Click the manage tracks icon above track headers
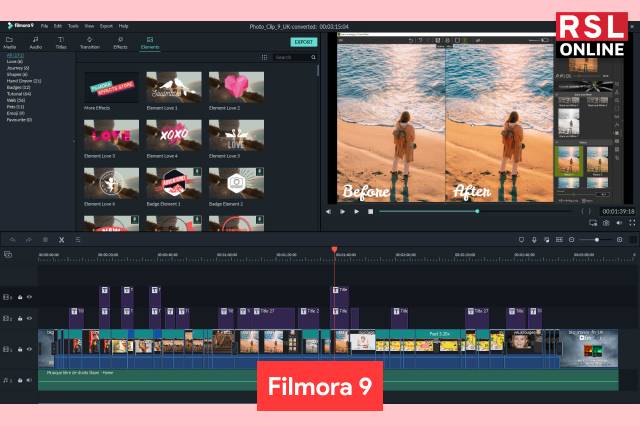 8,254
